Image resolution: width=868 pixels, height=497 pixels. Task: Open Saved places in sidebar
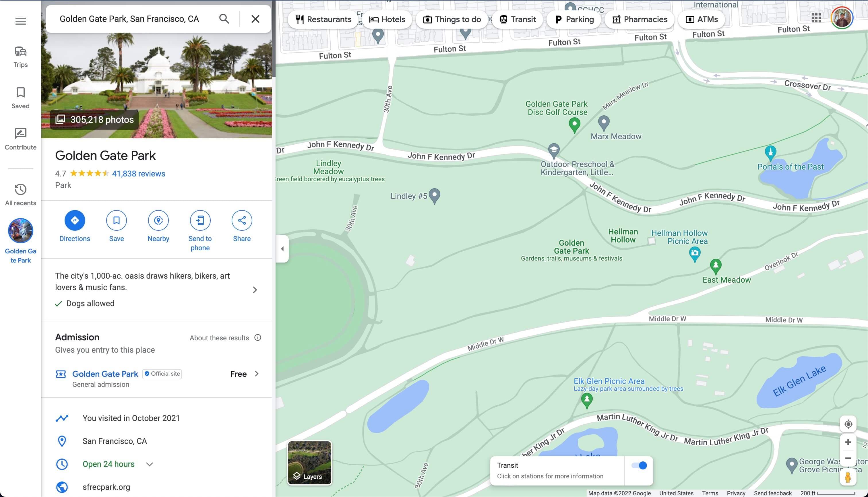click(x=20, y=98)
